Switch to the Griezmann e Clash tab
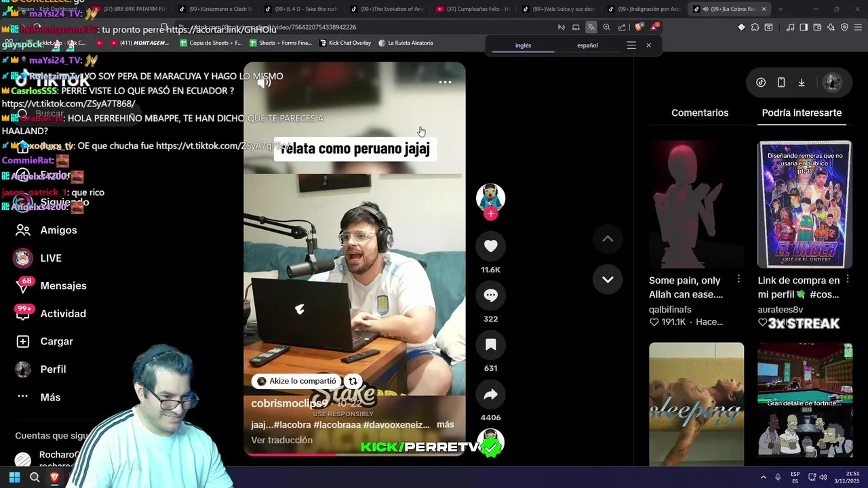Screen dimensions: 868x488 click(216, 9)
